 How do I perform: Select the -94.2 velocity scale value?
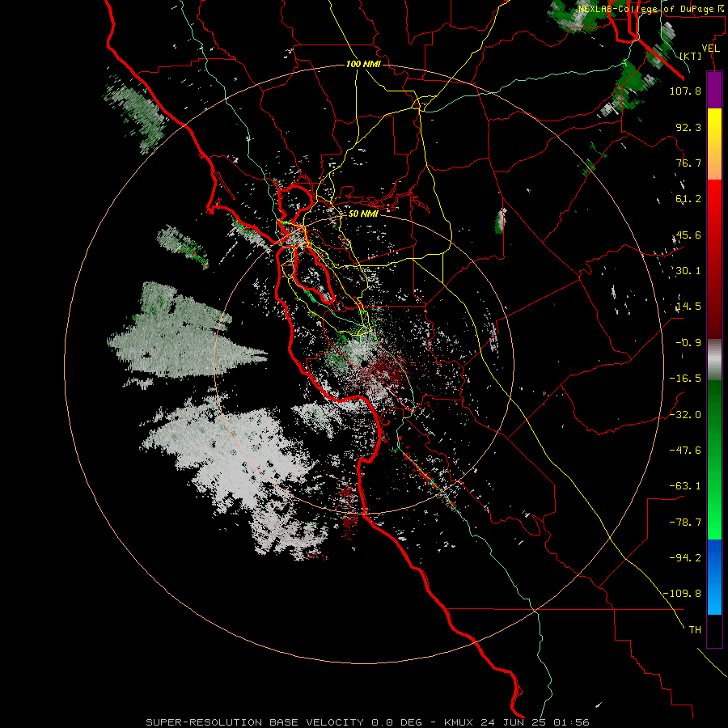click(685, 557)
